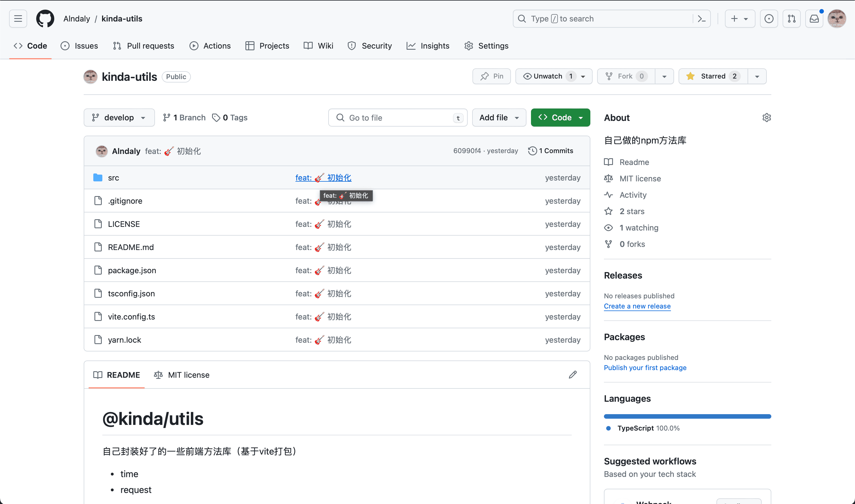
Task: Open the Wiki tab
Action: (x=318, y=45)
